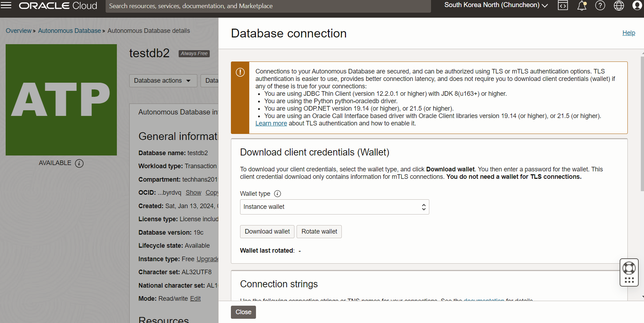This screenshot has height=323, width=644.
Task: Click the Autonomous Database details breadcrumb text
Action: pyautogui.click(x=149, y=31)
